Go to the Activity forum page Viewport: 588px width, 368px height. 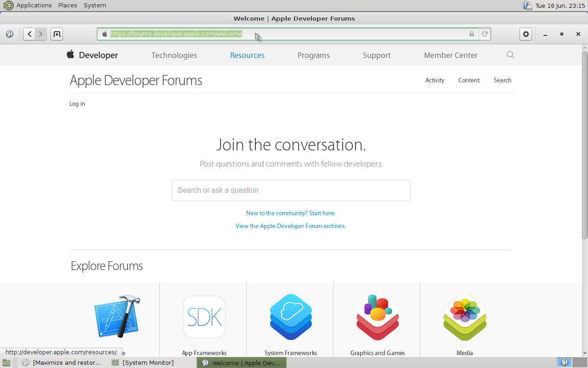(x=435, y=80)
